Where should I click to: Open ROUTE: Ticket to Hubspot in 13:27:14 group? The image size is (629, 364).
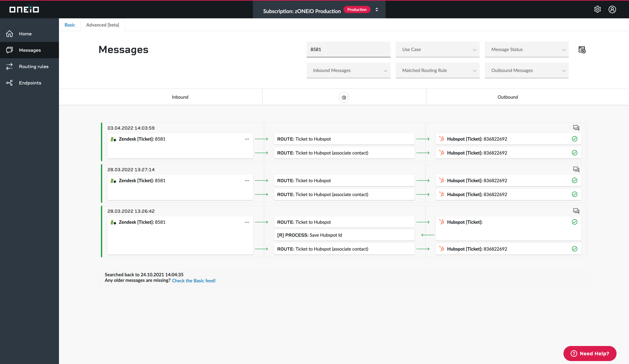click(x=344, y=180)
